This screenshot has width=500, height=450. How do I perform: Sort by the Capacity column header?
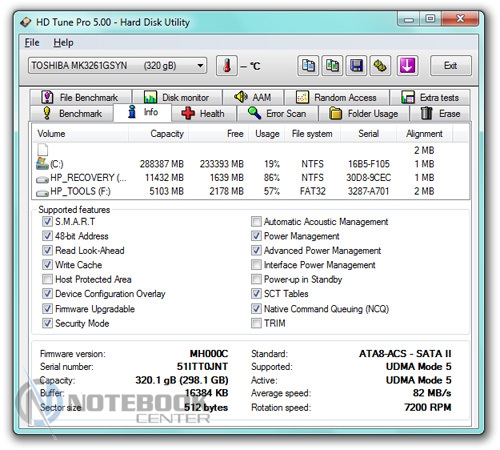tap(159, 134)
